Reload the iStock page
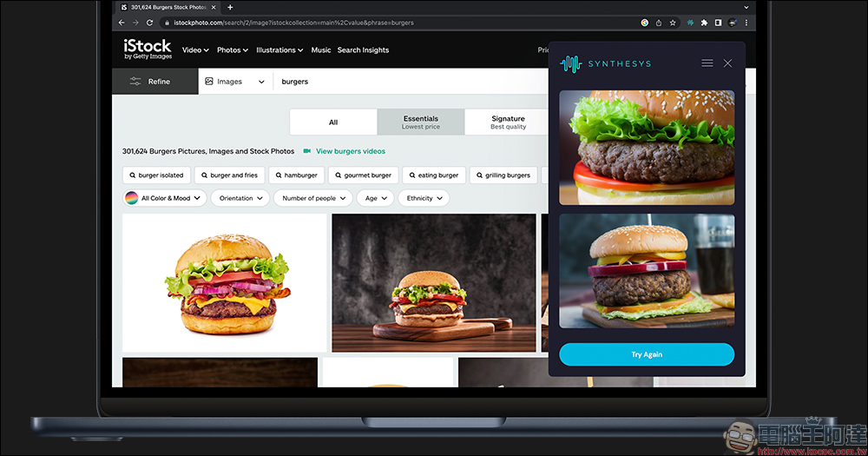868x456 pixels. 149,23
